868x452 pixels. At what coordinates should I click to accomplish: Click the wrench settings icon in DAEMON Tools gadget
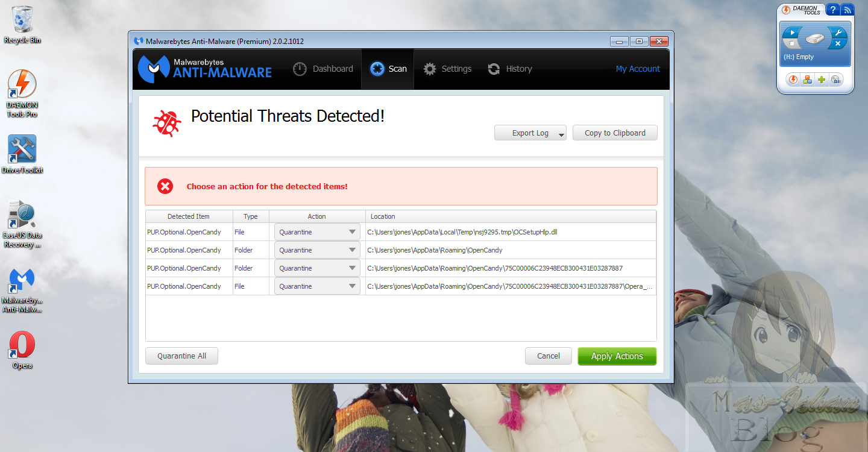pyautogui.click(x=838, y=33)
